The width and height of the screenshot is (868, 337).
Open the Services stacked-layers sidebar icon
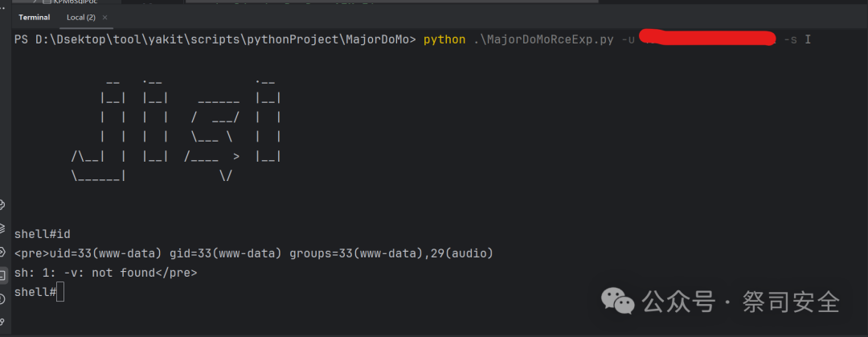point(2,227)
